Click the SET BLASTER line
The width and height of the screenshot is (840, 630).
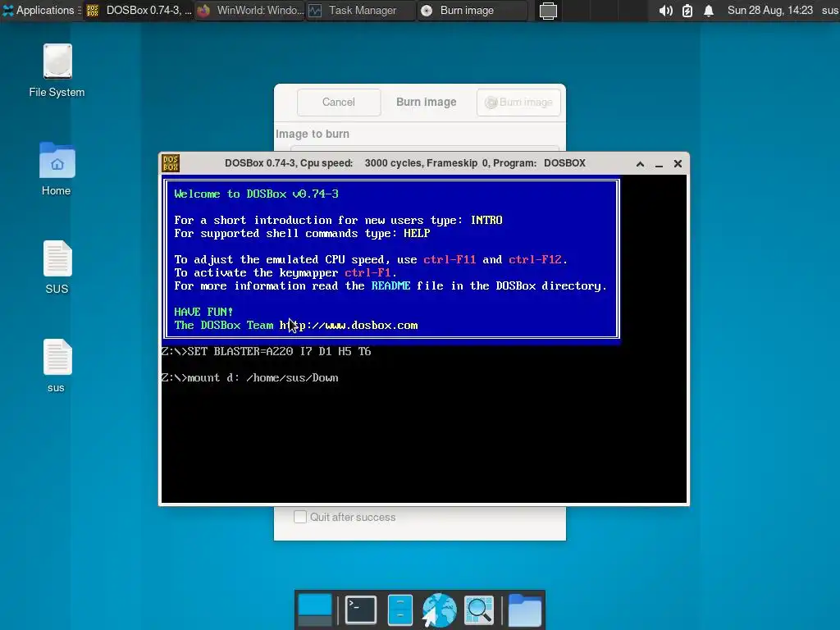(x=267, y=351)
